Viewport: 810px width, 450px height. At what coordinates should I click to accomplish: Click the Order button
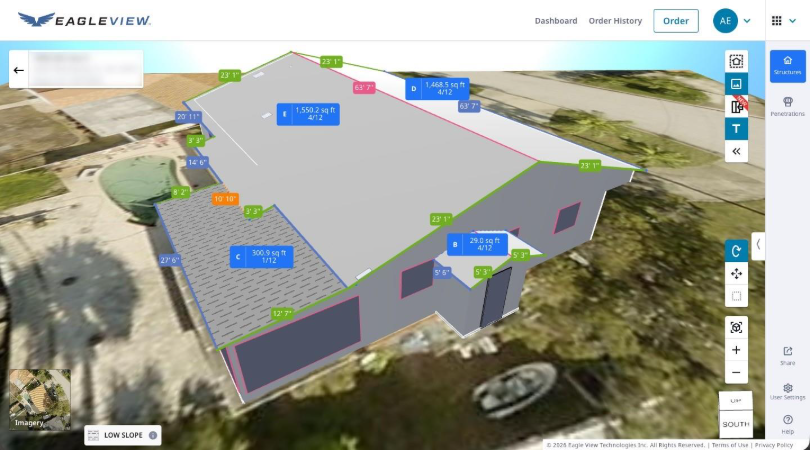point(675,21)
